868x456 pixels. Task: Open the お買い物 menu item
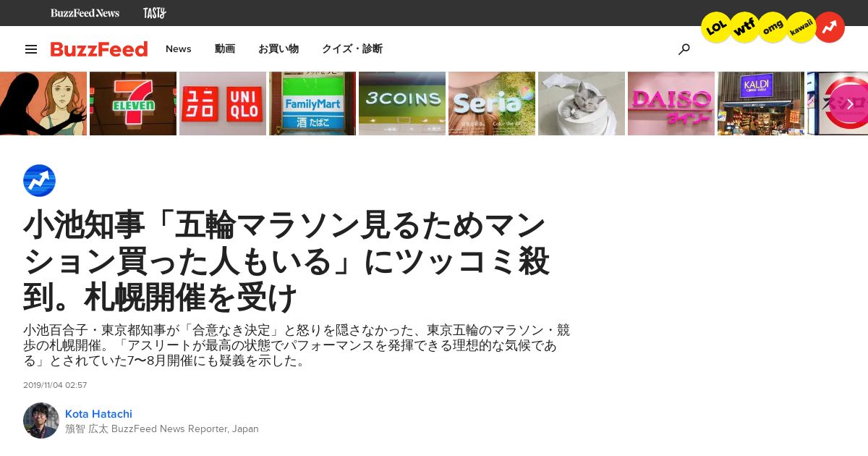coord(278,49)
